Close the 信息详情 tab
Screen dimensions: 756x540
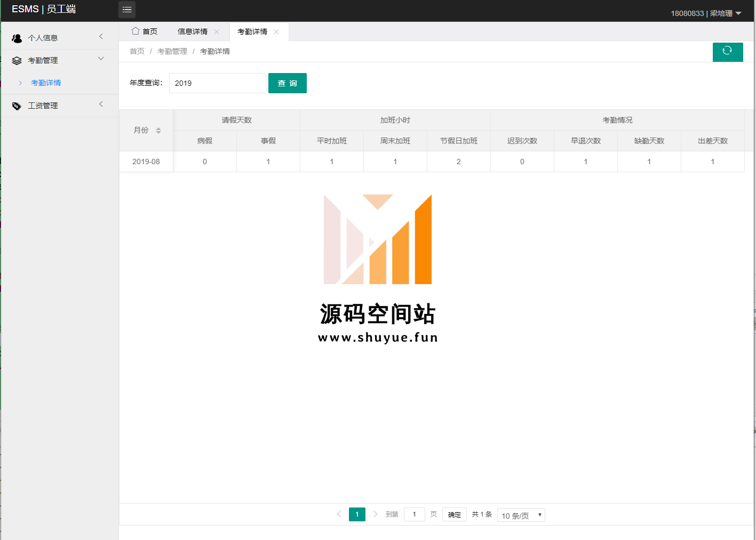pos(217,32)
